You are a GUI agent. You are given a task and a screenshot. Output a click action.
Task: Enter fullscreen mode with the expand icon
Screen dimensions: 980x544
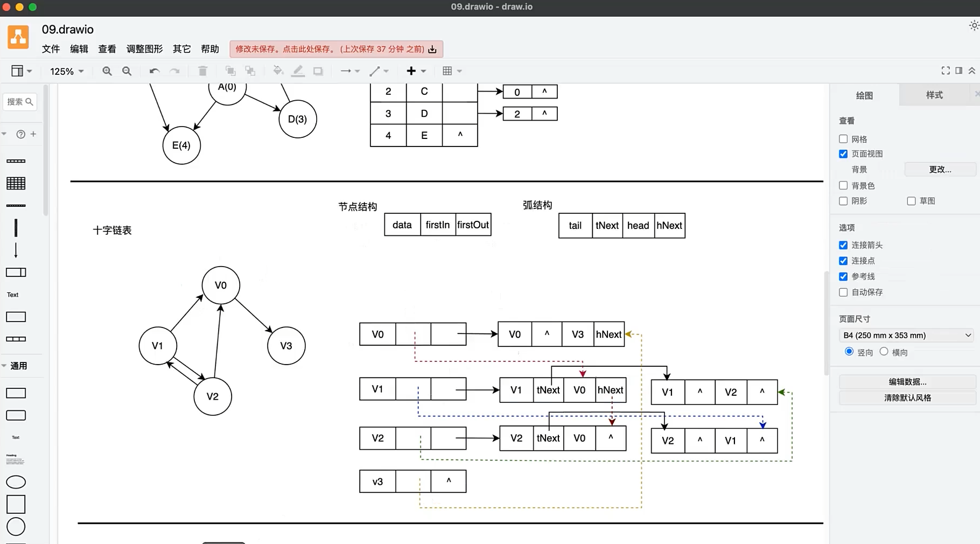click(946, 71)
